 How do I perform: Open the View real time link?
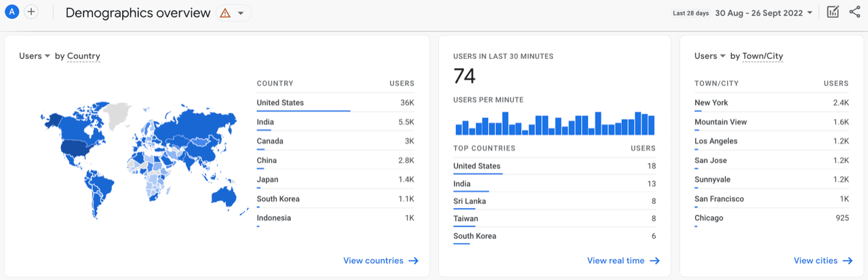click(616, 261)
